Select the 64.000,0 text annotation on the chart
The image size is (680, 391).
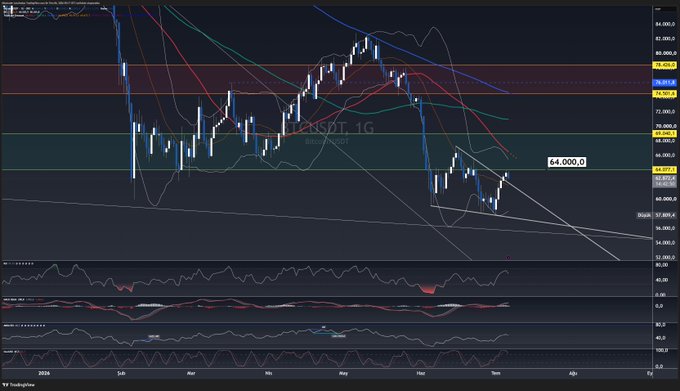coord(567,162)
